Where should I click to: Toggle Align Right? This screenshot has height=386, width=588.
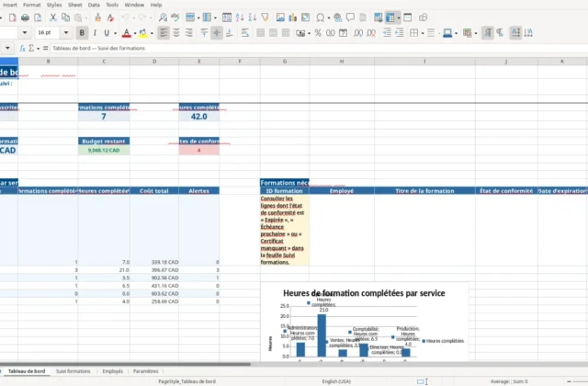click(188, 33)
